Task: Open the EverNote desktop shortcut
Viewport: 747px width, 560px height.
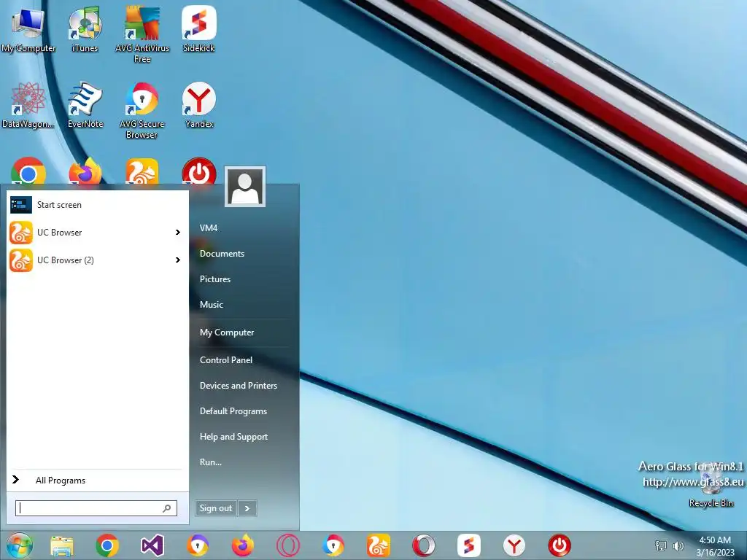Action: (85, 105)
